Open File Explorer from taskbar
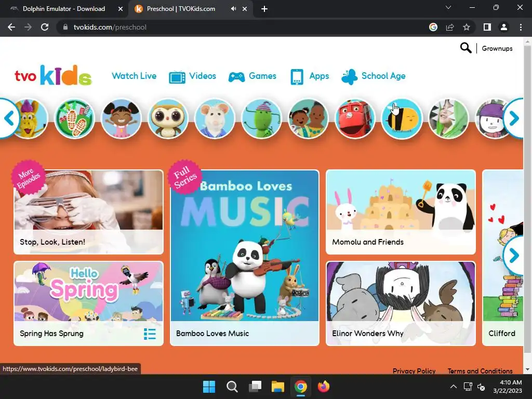 tap(278, 387)
